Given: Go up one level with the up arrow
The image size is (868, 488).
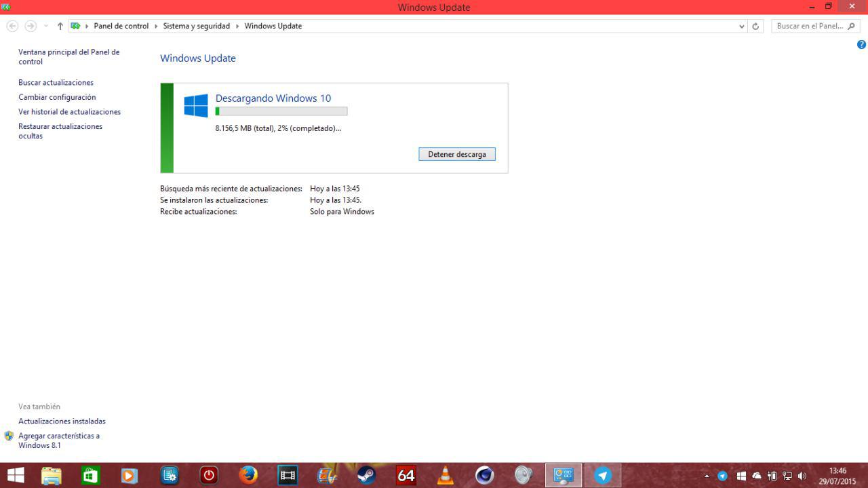Looking at the screenshot, I should [x=60, y=26].
